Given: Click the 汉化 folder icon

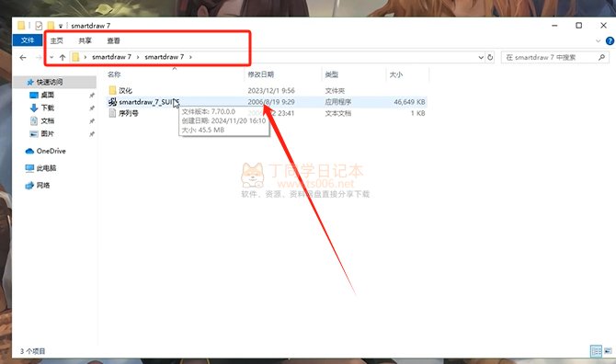Looking at the screenshot, I should (x=112, y=90).
